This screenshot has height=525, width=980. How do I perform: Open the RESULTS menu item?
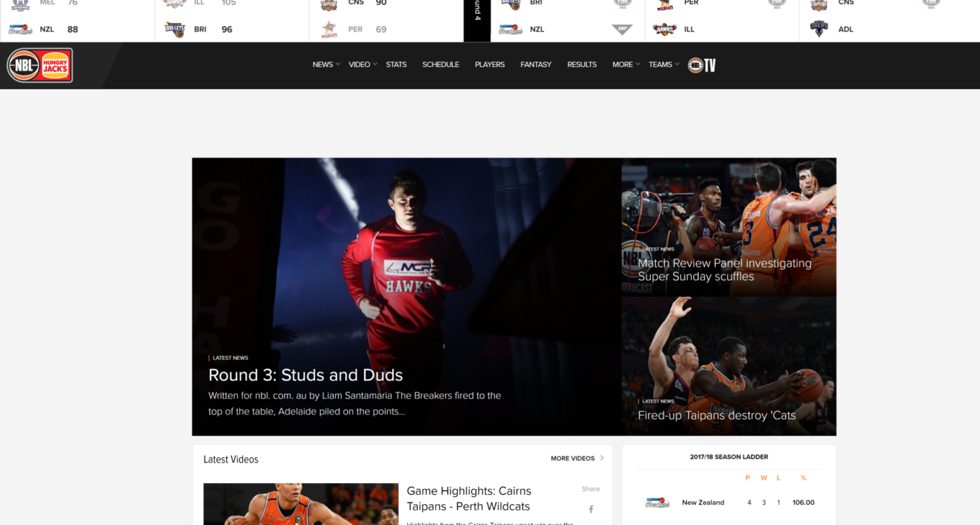pos(582,64)
